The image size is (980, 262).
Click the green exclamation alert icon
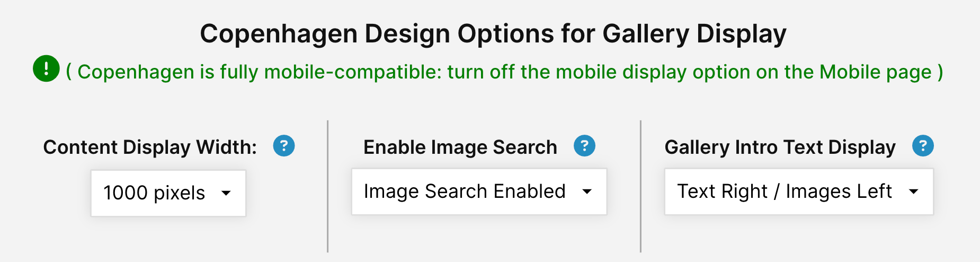coord(46,68)
